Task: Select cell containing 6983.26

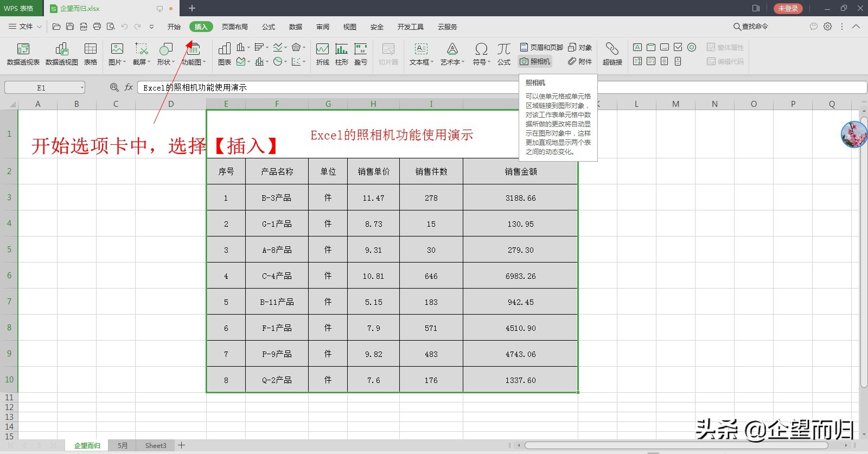Action: (521, 276)
